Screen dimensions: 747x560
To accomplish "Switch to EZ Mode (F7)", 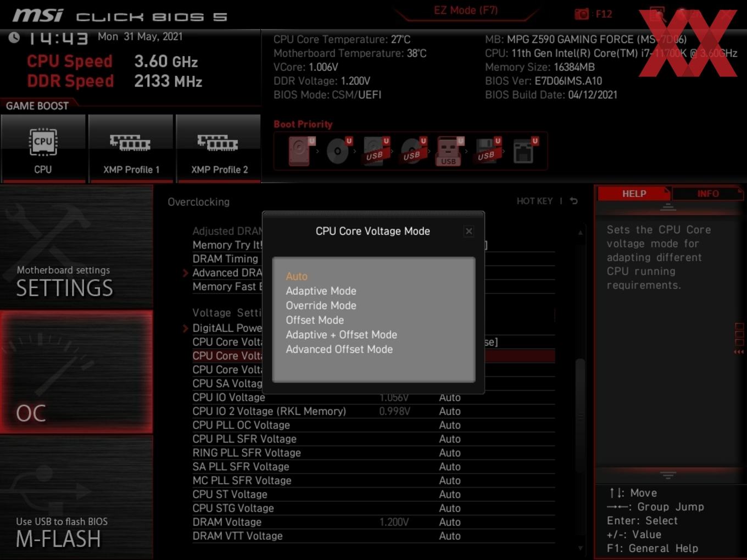I will (466, 10).
